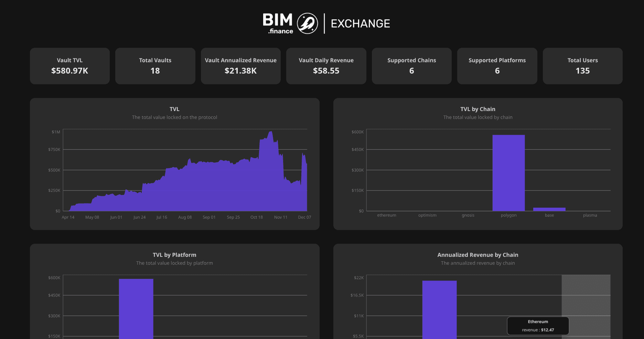Click the Vault Daily Revenue card
This screenshot has width=644, height=339.
(326, 66)
